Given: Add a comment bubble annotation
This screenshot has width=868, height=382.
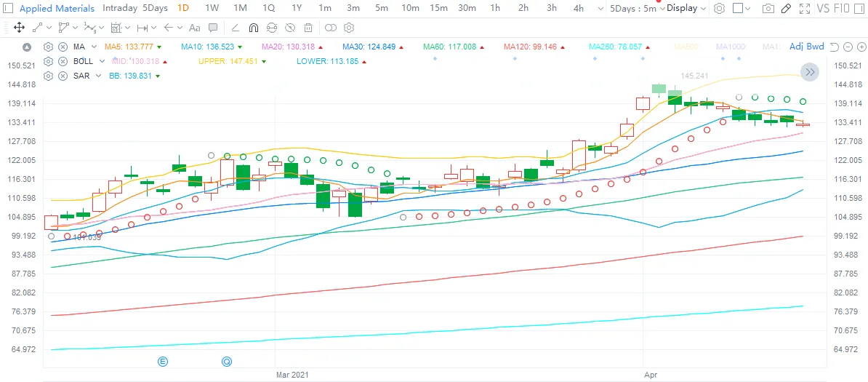Looking at the screenshot, I should (213, 28).
